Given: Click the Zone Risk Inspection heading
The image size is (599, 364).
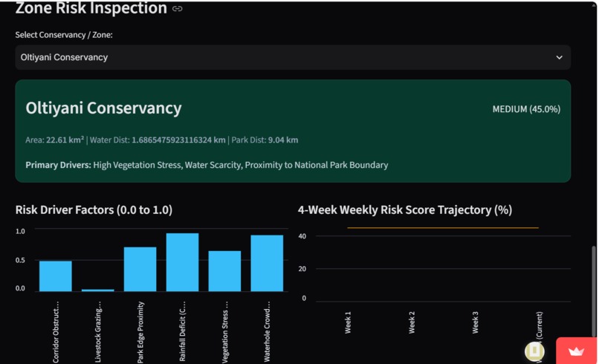Looking at the screenshot, I should click(91, 8).
